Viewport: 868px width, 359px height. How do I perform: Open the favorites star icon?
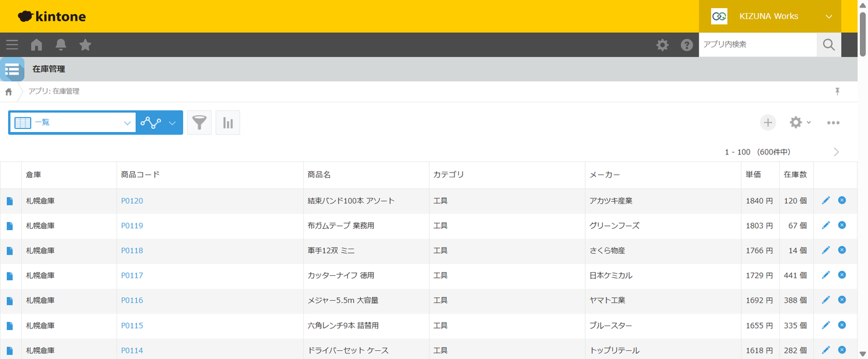click(86, 45)
